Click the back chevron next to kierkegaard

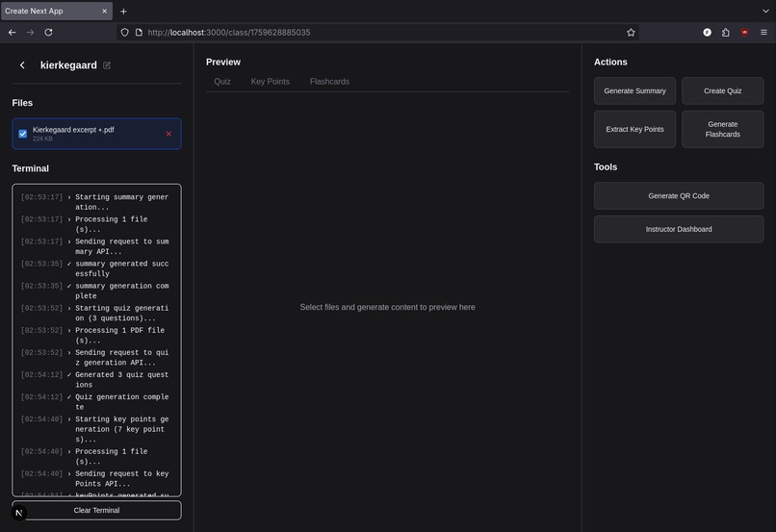click(x=22, y=65)
